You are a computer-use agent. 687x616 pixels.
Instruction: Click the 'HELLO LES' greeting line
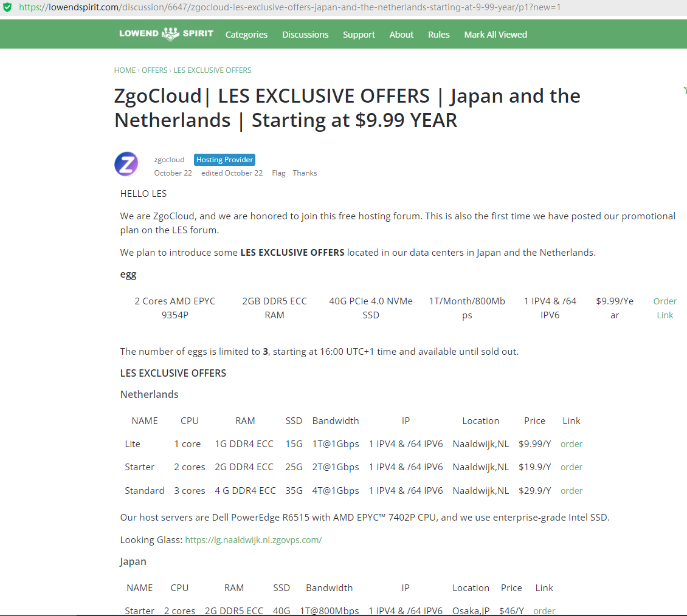tap(143, 194)
